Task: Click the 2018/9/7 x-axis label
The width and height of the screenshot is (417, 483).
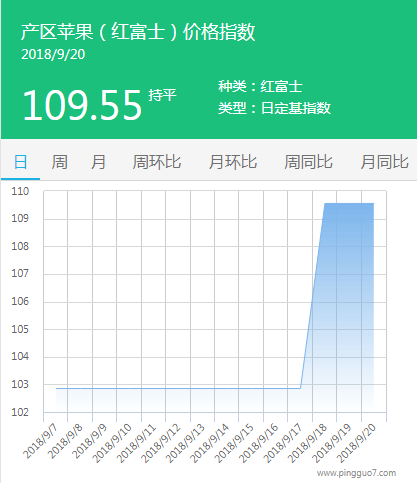Action: point(41,442)
